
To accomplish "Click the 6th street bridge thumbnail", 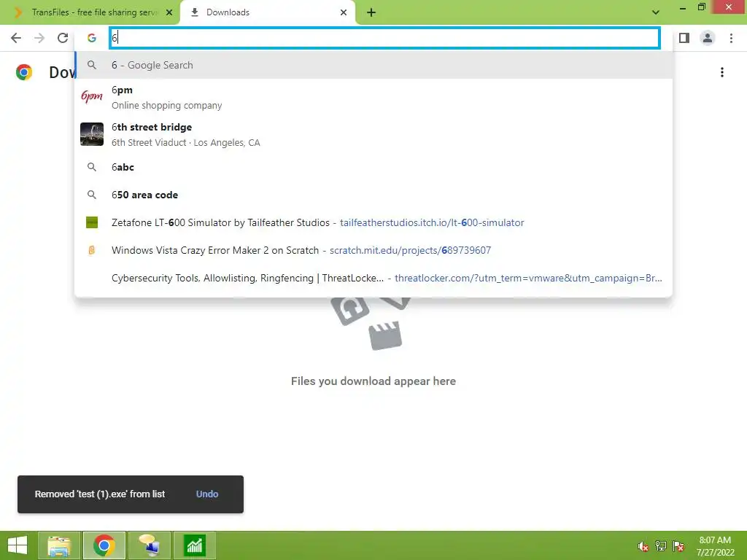I will coord(92,134).
